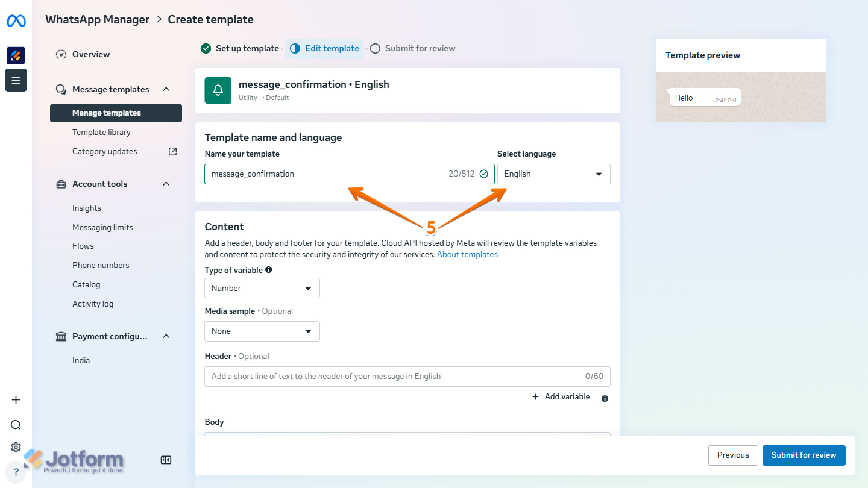Go to Set up template step
Screen dimensions: 868x488
point(240,48)
